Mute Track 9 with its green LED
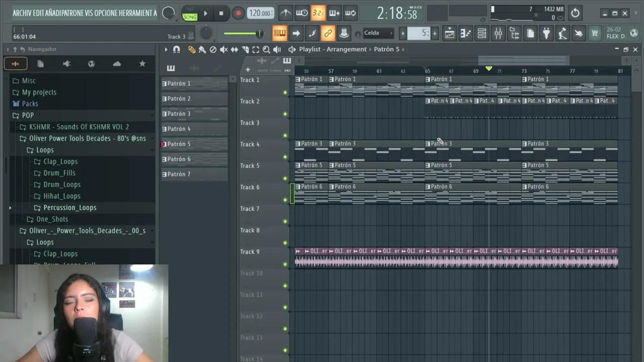Screen dimensions: 644x362 pos(285,264)
